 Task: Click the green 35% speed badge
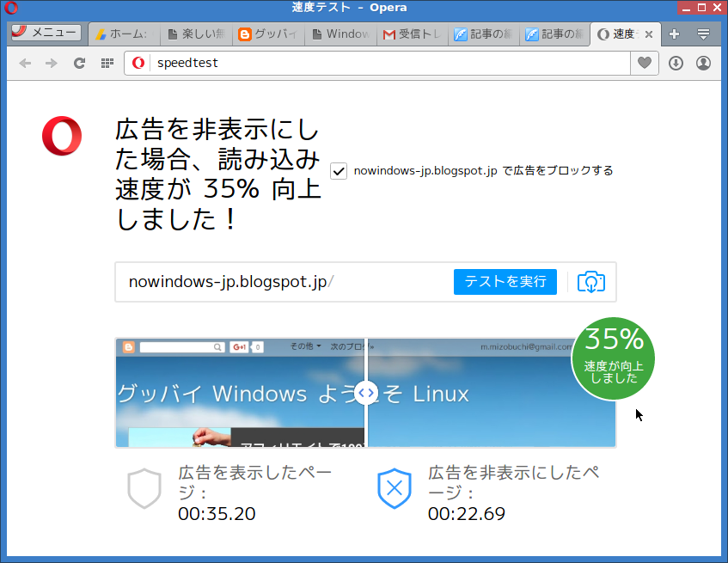click(x=613, y=358)
